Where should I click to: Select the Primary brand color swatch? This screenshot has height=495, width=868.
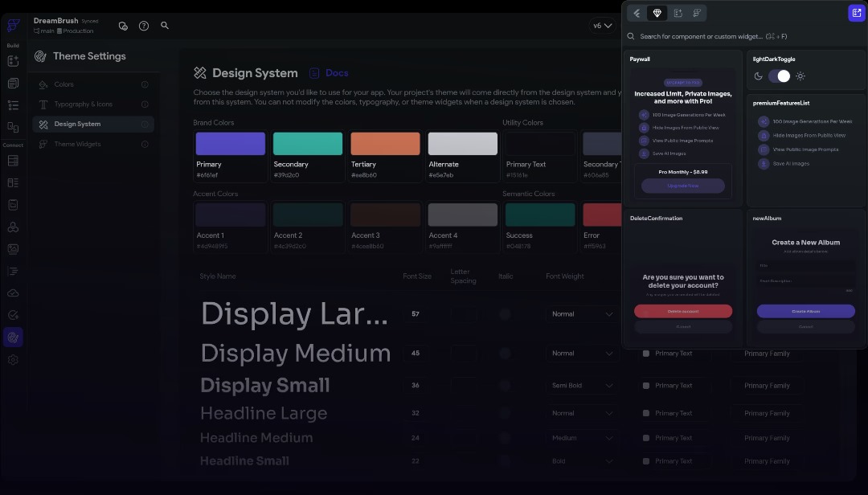click(230, 141)
